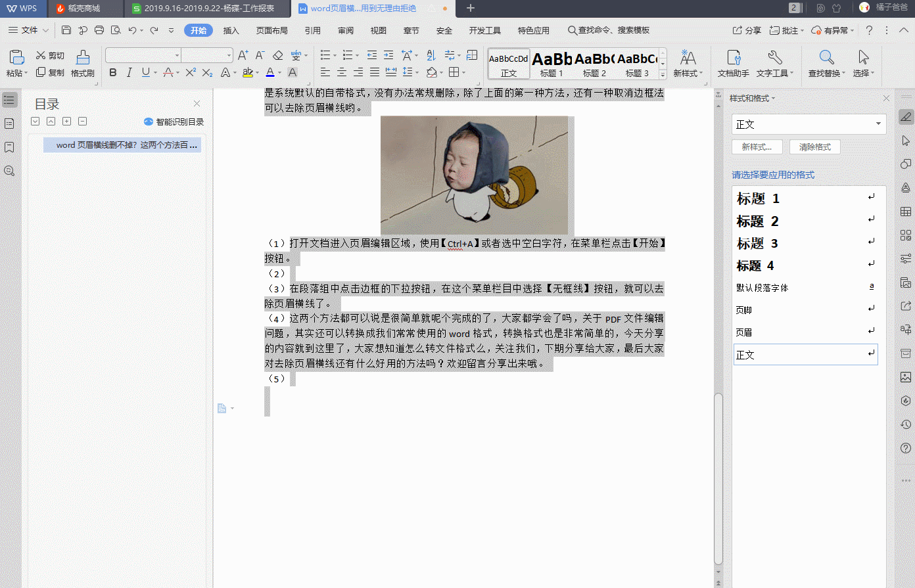The height and width of the screenshot is (588, 915).
Task: Click the Print icon in the quick access bar
Action: [99, 30]
